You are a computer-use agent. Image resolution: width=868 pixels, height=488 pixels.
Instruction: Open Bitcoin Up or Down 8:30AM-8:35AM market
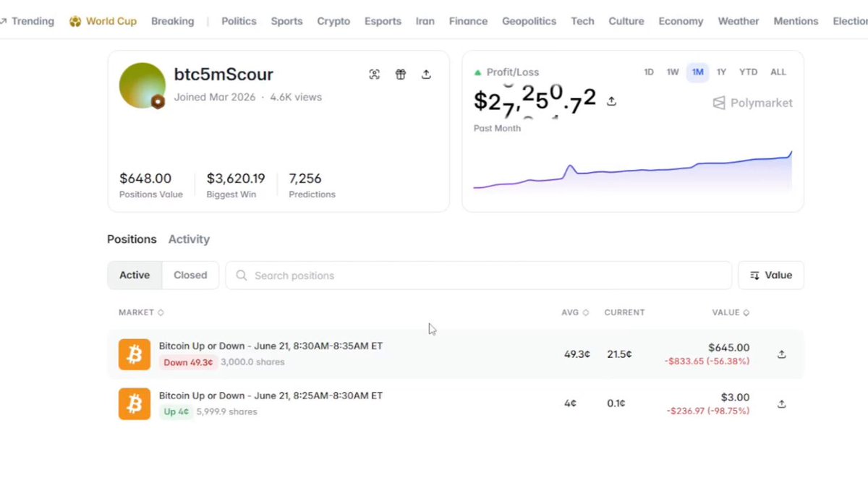pyautogui.click(x=271, y=346)
